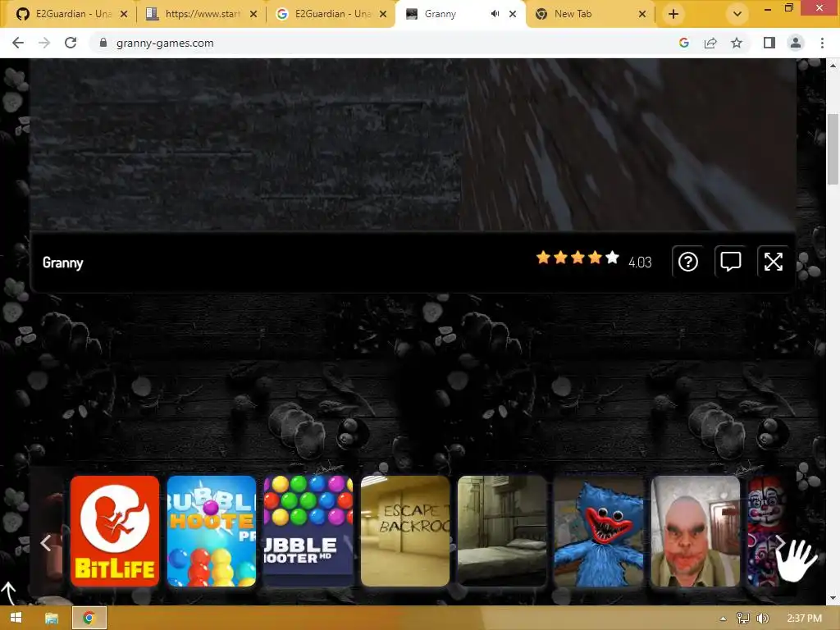The height and width of the screenshot is (630, 840).
Task: Rate the game with the first star
Action: [543, 258]
